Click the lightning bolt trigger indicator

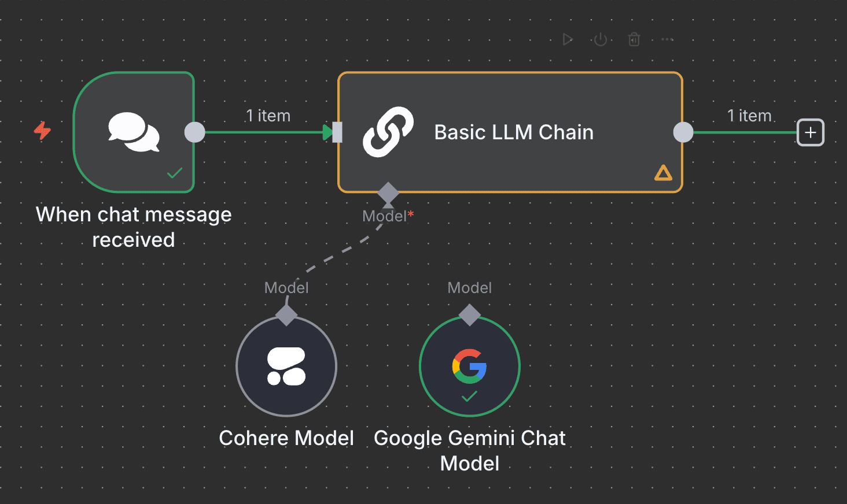pyautogui.click(x=42, y=131)
